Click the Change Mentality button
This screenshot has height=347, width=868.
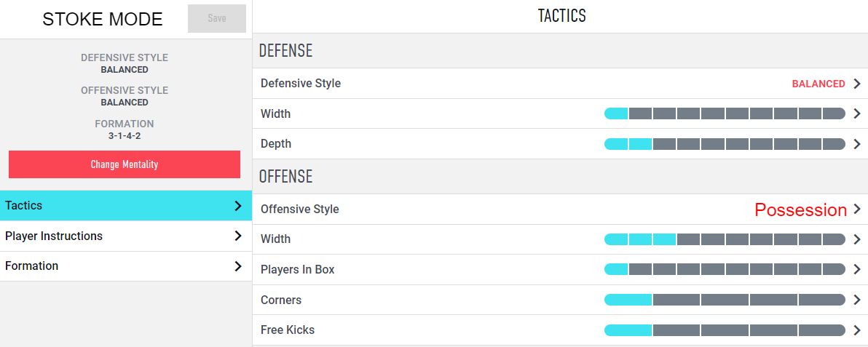(125, 164)
